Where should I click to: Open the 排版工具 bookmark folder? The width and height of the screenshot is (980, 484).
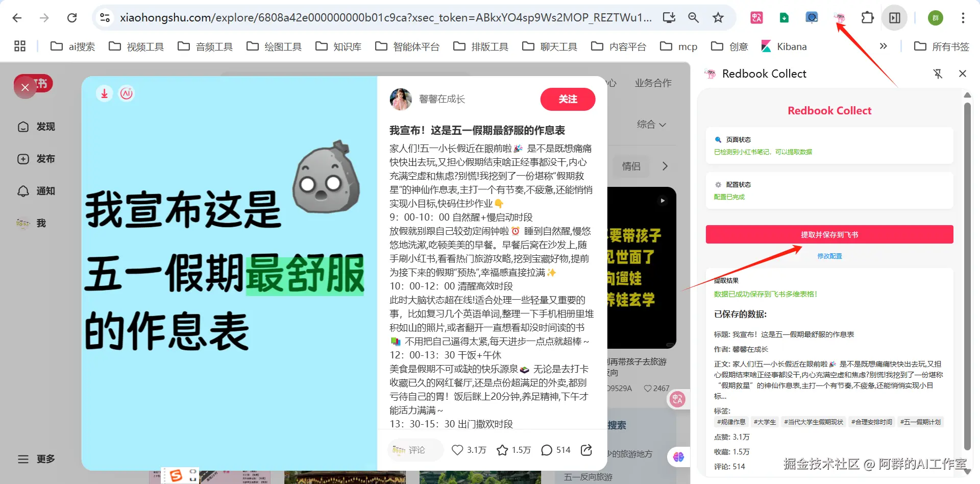pos(480,46)
